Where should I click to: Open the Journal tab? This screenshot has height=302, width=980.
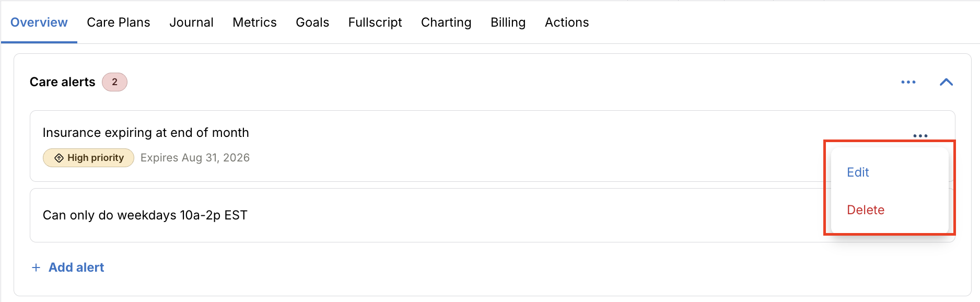(x=191, y=22)
